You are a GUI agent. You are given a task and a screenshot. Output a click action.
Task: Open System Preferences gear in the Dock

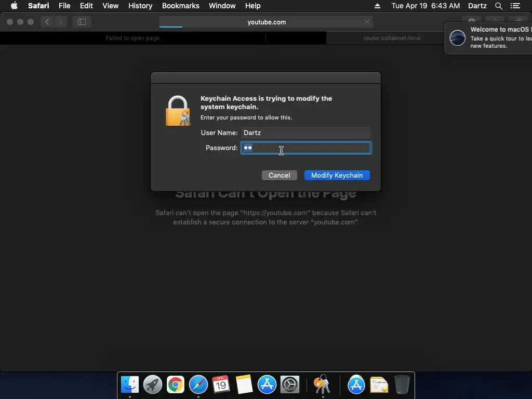pyautogui.click(x=290, y=385)
